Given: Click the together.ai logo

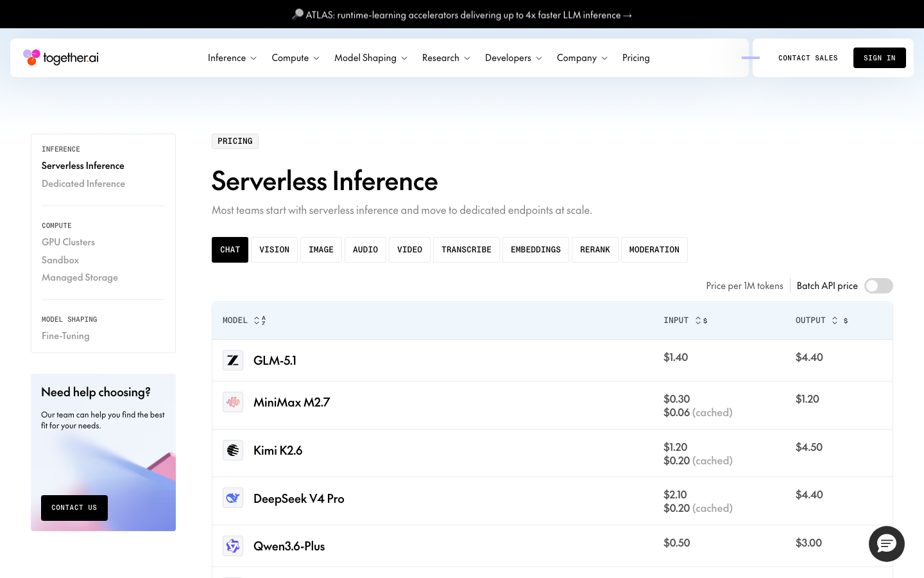Looking at the screenshot, I should 61,58.
